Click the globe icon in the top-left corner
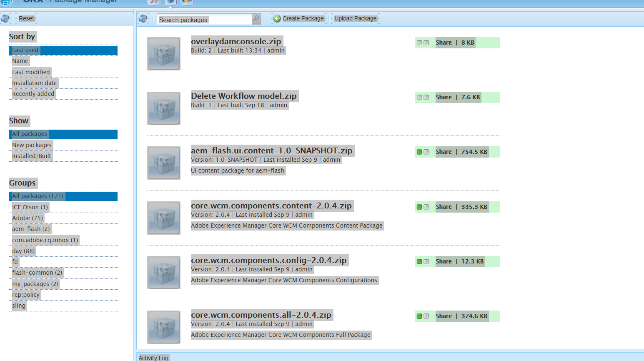Image resolution: width=644 pixels, height=361 pixels. tap(6, 3)
